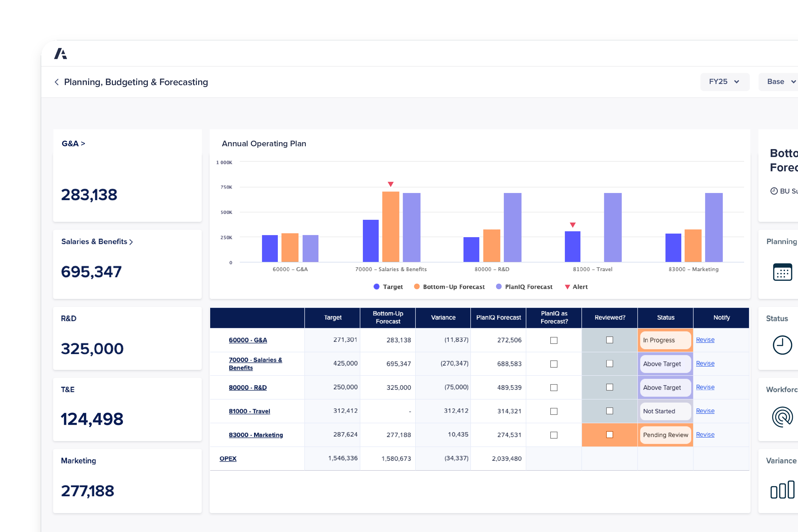This screenshot has height=532, width=798.
Task: Click the Target column header
Action: pos(332,318)
